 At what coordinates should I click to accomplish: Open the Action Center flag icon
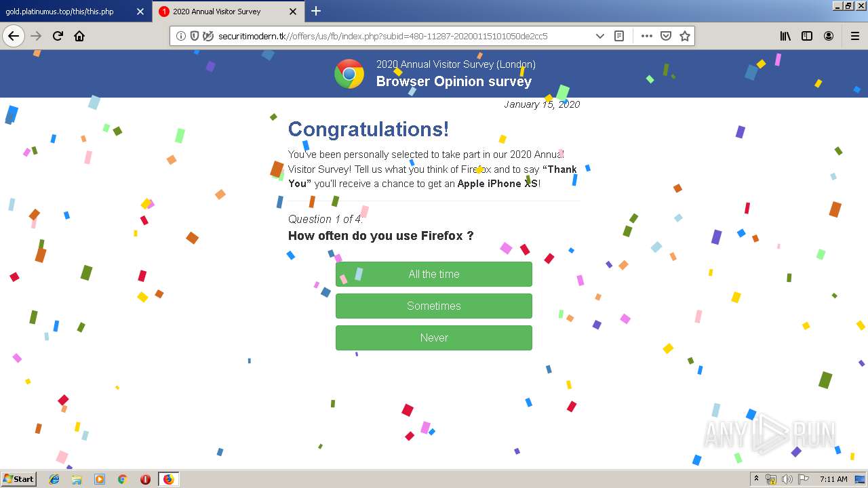click(804, 479)
